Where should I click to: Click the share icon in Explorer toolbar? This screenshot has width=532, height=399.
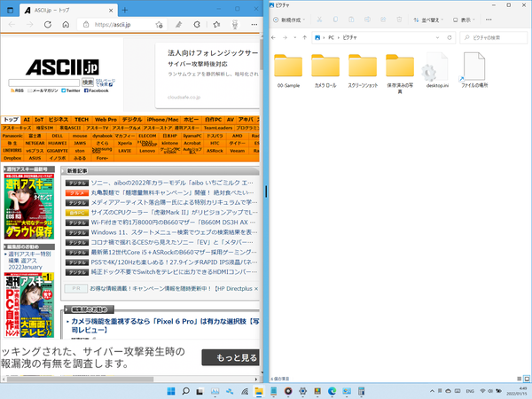pyautogui.click(x=383, y=20)
